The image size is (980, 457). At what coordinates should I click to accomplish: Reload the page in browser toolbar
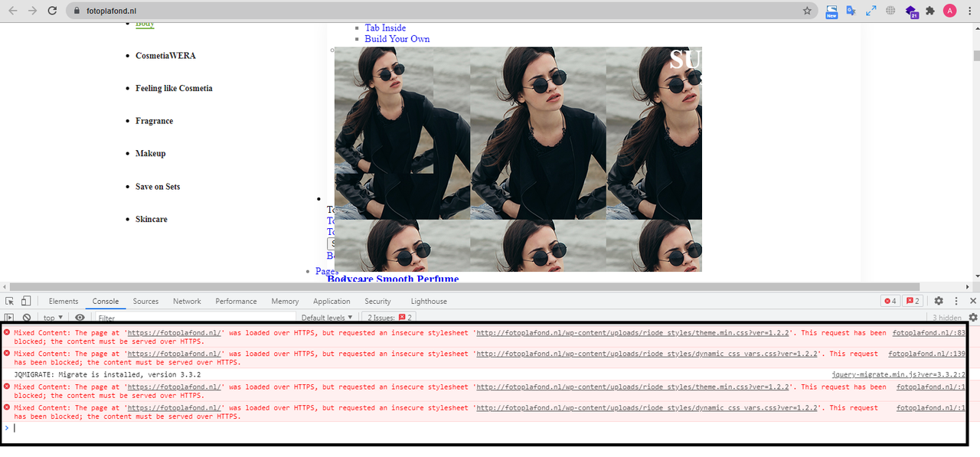click(52, 11)
